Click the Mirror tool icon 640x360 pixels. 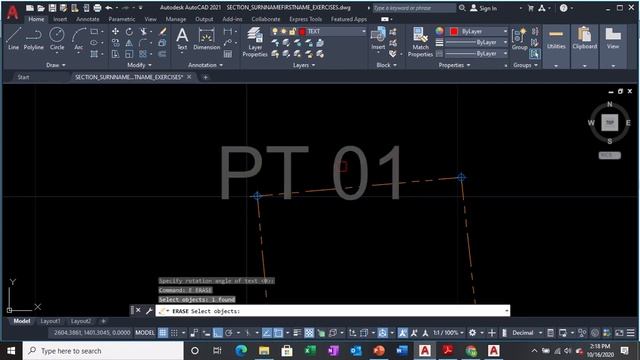pyautogui.click(x=129, y=42)
